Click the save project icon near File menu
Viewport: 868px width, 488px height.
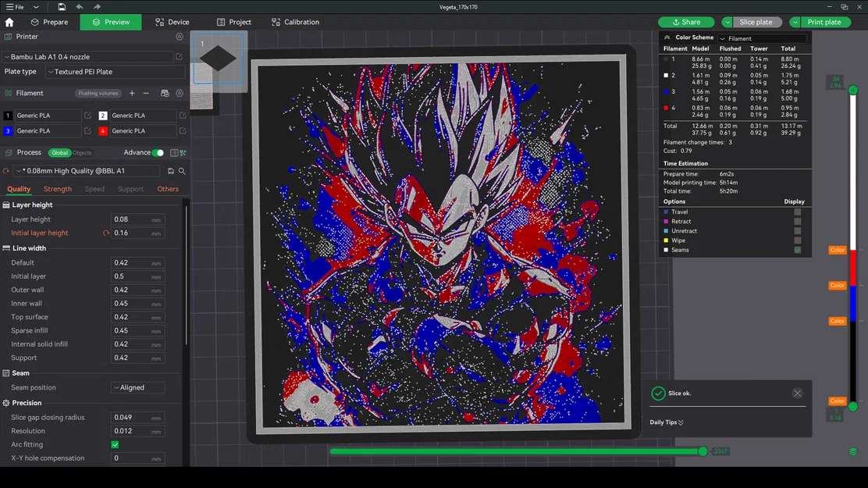(x=61, y=7)
